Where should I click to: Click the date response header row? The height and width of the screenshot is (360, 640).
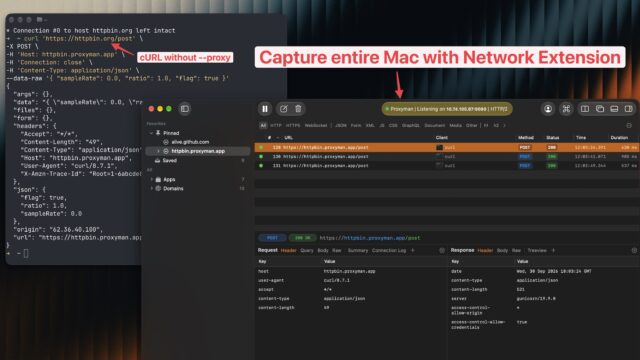(x=544, y=271)
